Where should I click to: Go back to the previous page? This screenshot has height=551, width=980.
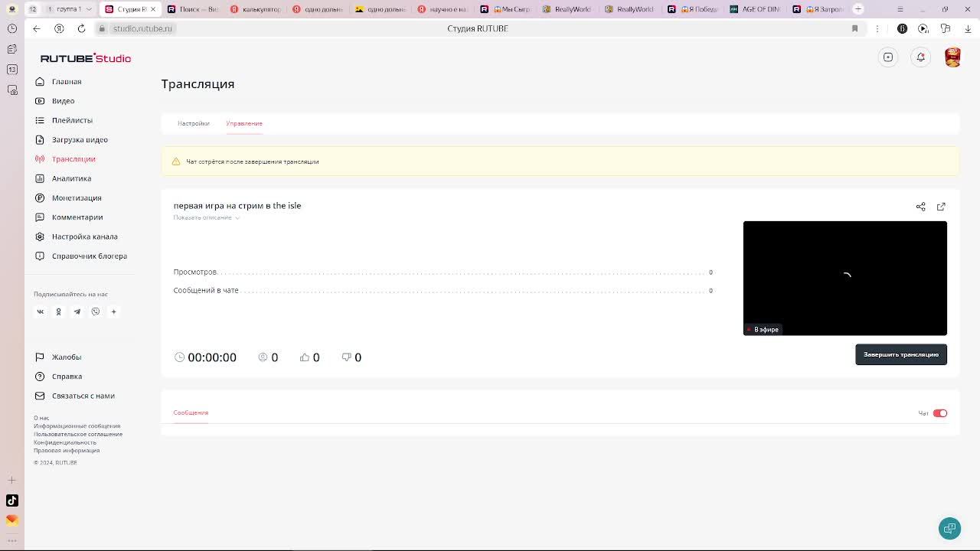(37, 28)
